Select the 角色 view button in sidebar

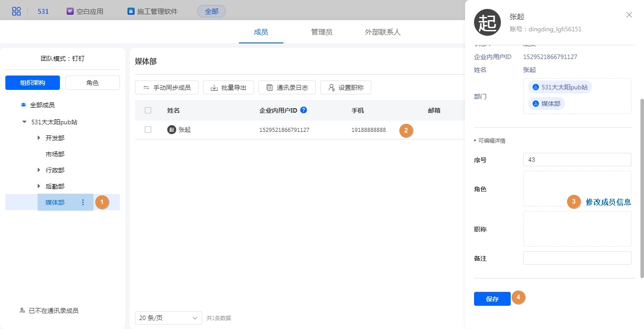92,83
